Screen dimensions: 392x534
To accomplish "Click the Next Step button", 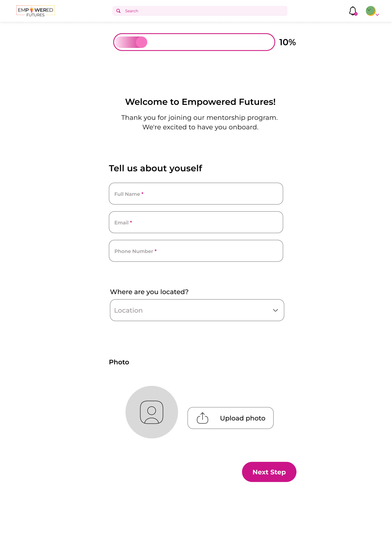I will click(269, 472).
